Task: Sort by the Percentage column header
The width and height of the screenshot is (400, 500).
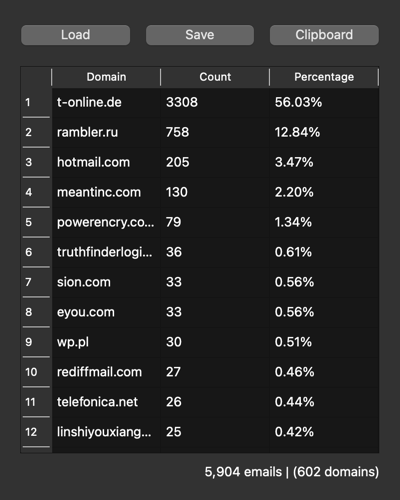Action: 324,77
